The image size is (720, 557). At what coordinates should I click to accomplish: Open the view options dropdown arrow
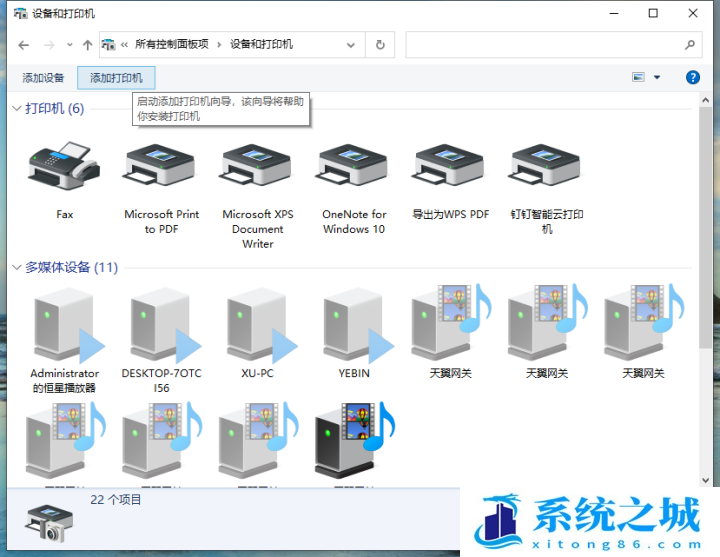(657, 77)
